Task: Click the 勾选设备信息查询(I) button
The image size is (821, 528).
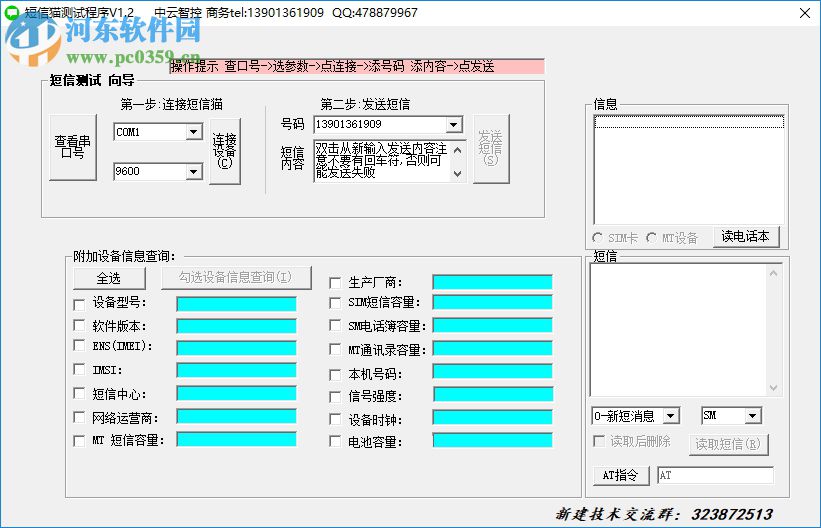Action: tap(236, 277)
